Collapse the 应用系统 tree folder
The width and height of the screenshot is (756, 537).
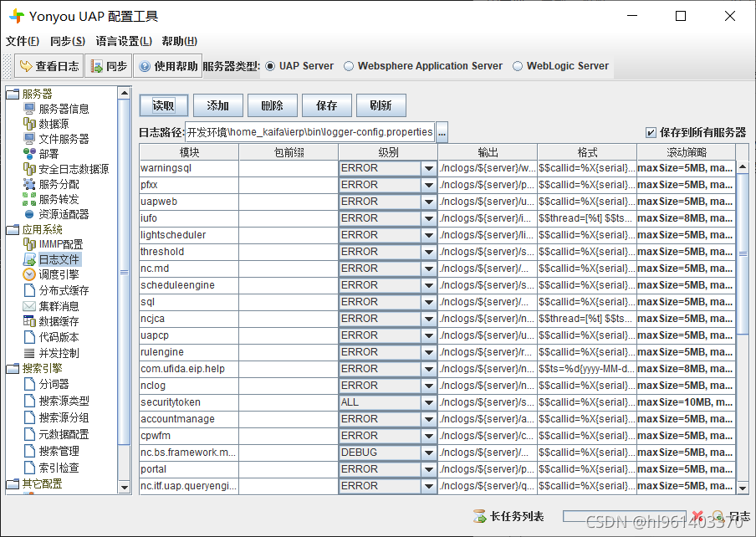click(x=13, y=229)
